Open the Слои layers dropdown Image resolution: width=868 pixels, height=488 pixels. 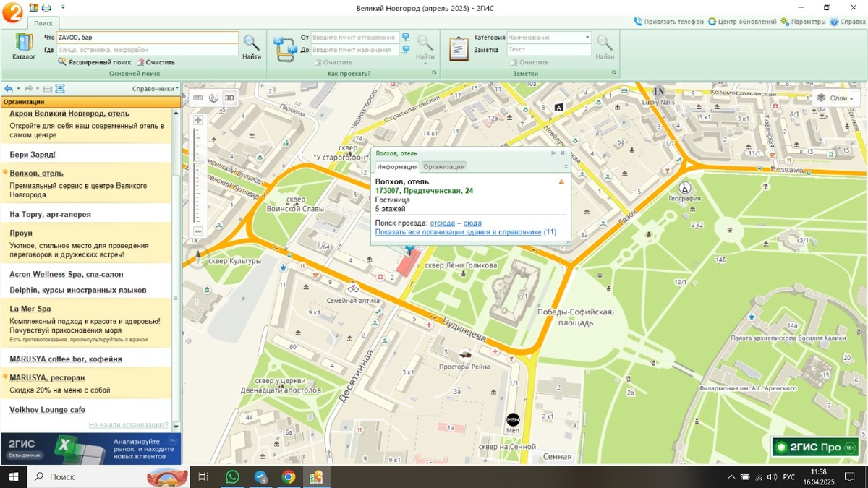(836, 98)
